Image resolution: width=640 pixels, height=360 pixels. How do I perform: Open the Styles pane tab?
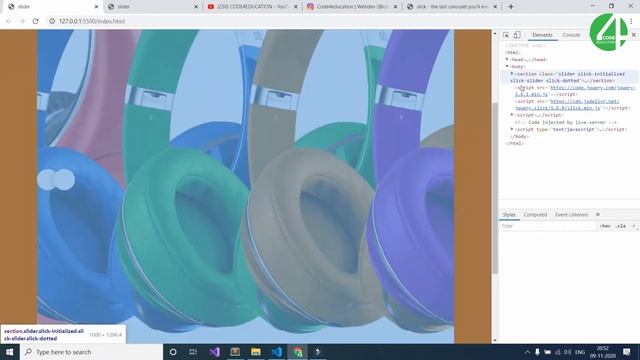(509, 215)
